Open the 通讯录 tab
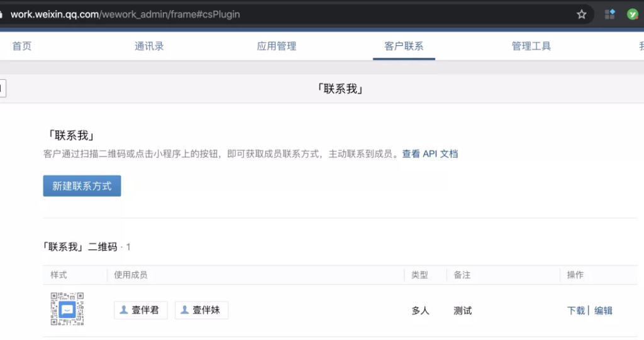 149,46
